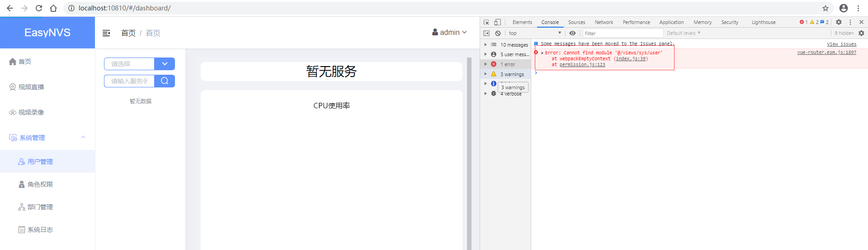This screenshot has width=868, height=250.
Task: Click the View issues link
Action: point(841,44)
